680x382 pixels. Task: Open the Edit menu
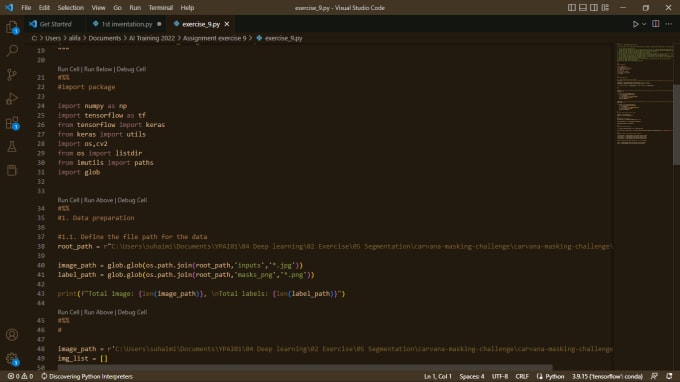(44, 8)
